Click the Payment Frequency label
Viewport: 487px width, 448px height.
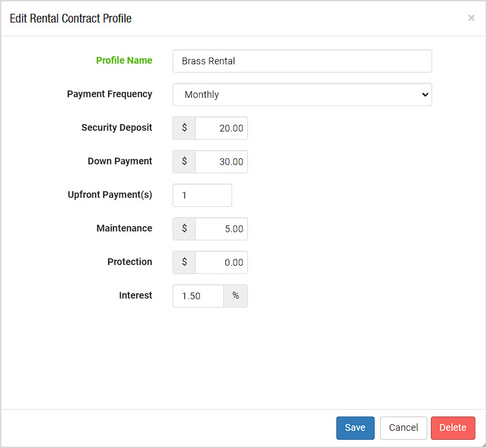pos(110,94)
